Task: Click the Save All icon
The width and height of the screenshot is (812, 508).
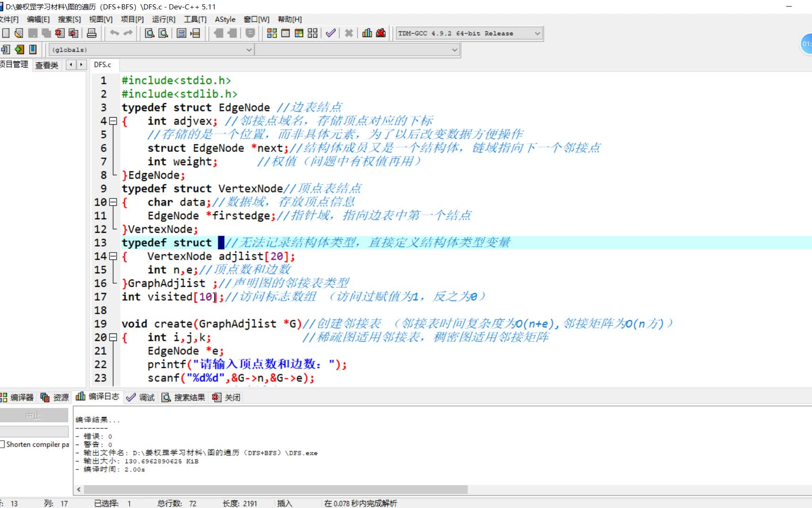Action: tap(46, 33)
